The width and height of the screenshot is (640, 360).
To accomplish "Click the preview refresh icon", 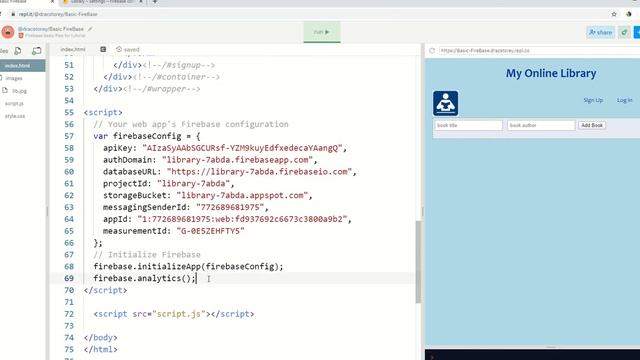I will 432,51.
